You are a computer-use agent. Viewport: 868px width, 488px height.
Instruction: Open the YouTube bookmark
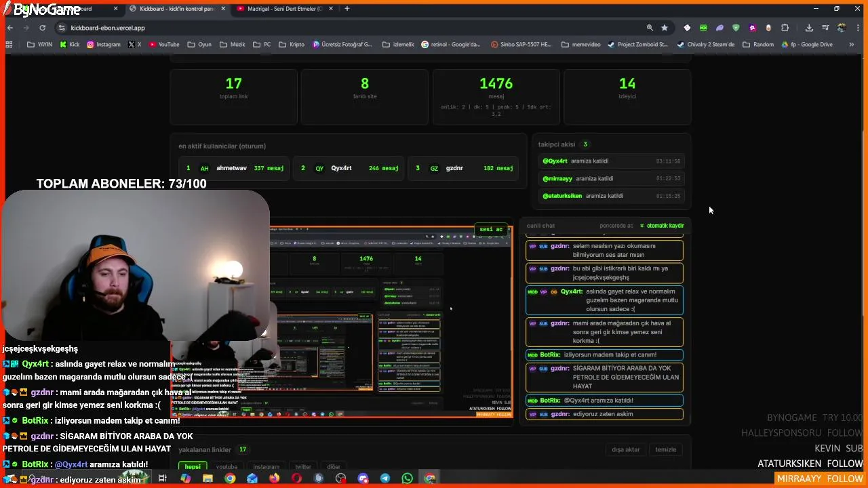click(164, 45)
